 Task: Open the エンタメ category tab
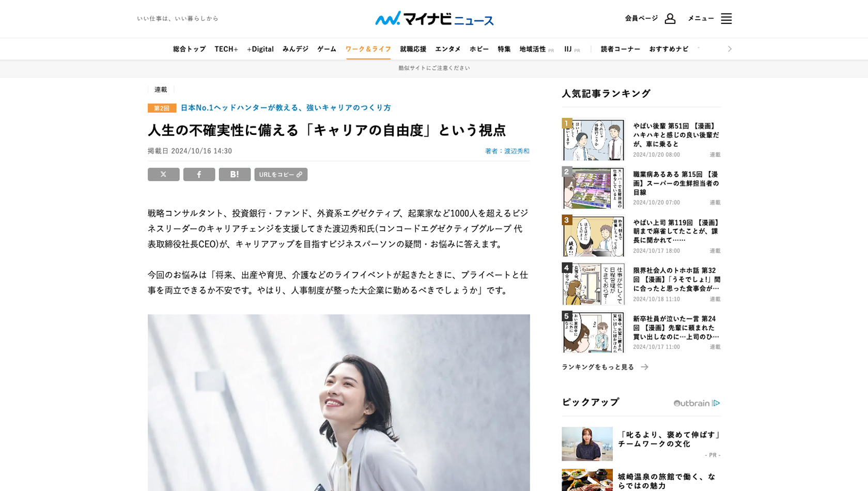coord(447,49)
